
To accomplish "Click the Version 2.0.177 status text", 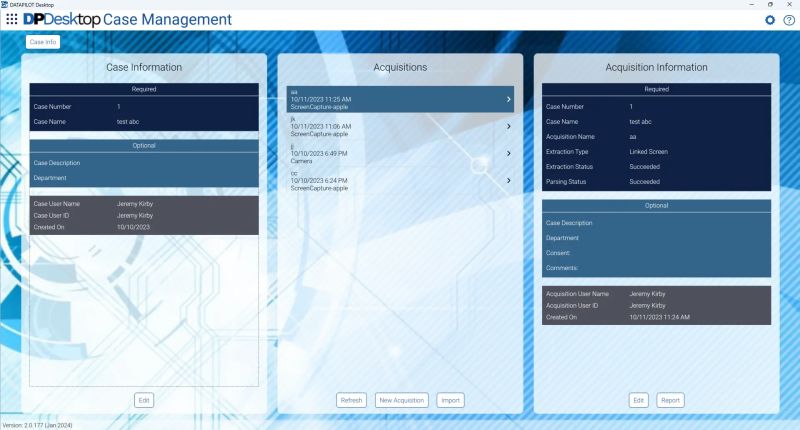I will 37,425.
